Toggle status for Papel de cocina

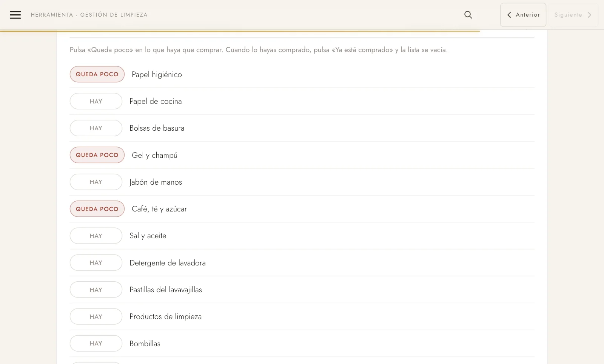coord(96,101)
